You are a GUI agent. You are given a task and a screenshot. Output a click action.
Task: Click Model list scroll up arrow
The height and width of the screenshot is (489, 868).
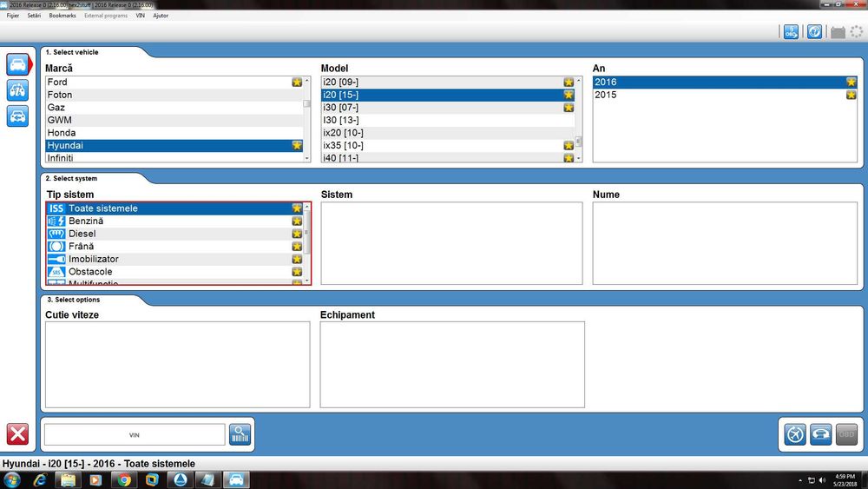[x=578, y=80]
